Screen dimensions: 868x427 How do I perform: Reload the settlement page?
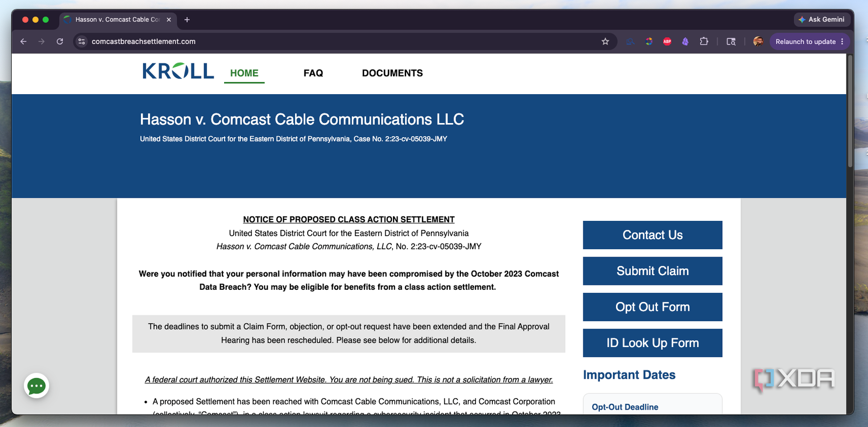(x=60, y=42)
